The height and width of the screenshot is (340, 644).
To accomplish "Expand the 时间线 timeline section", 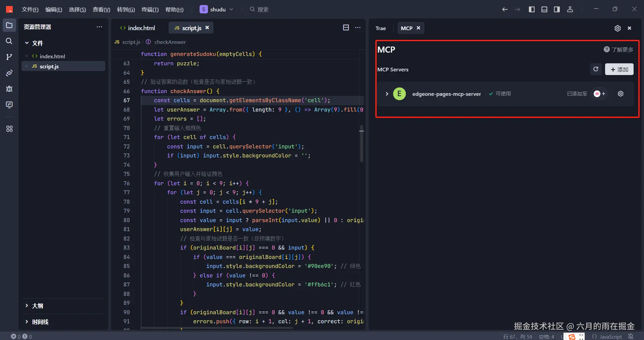I will coord(40,322).
